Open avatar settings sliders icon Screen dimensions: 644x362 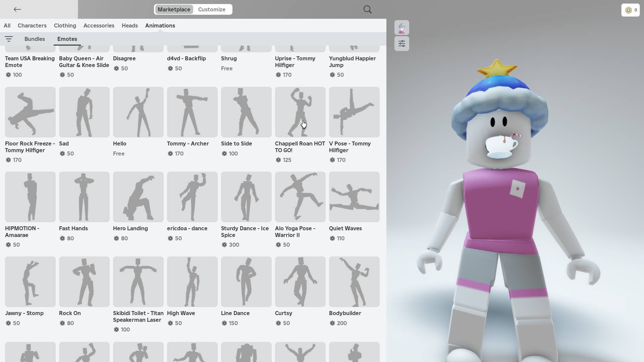coord(401,44)
